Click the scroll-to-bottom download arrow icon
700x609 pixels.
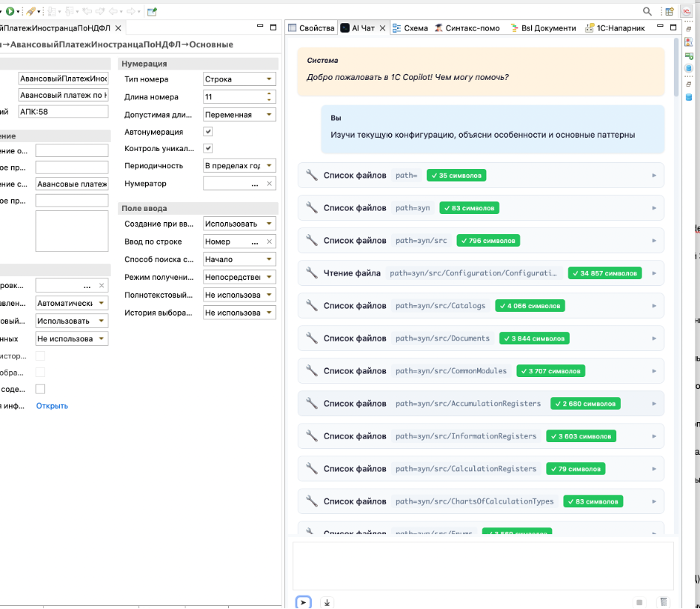(x=327, y=603)
